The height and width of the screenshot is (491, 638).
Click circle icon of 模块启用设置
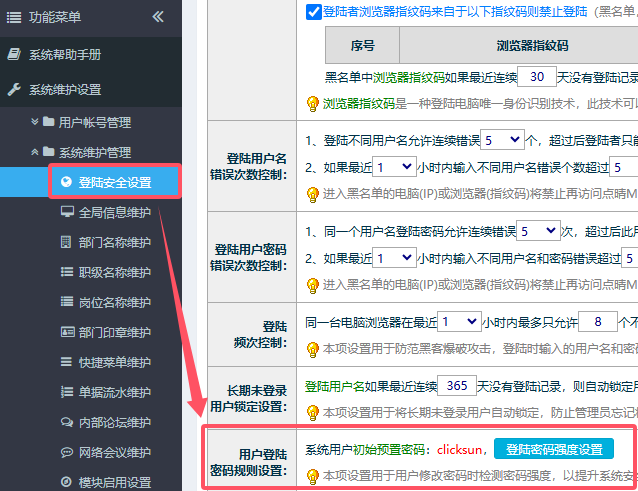(66, 482)
